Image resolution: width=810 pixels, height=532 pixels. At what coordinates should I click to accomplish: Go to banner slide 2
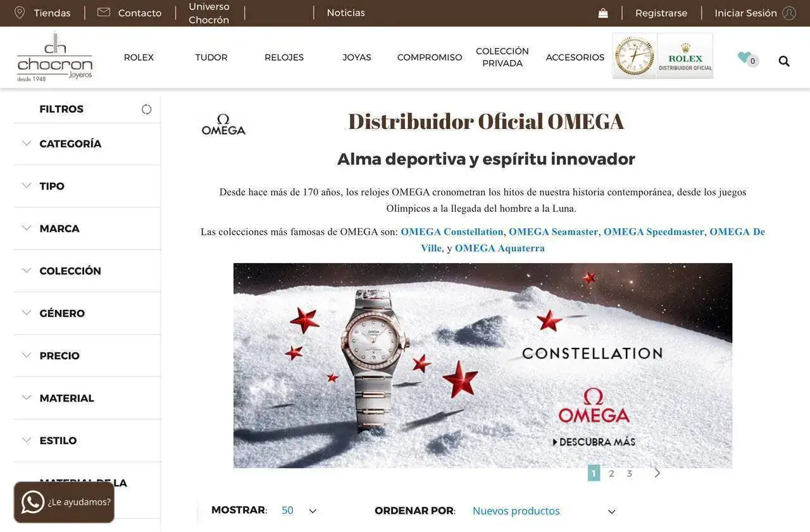coord(611,473)
